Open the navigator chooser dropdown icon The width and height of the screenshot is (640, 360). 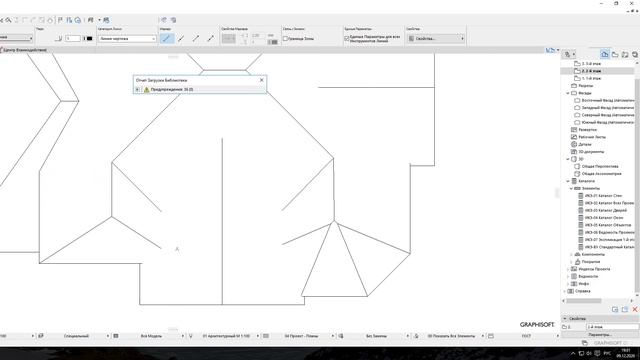[569, 54]
